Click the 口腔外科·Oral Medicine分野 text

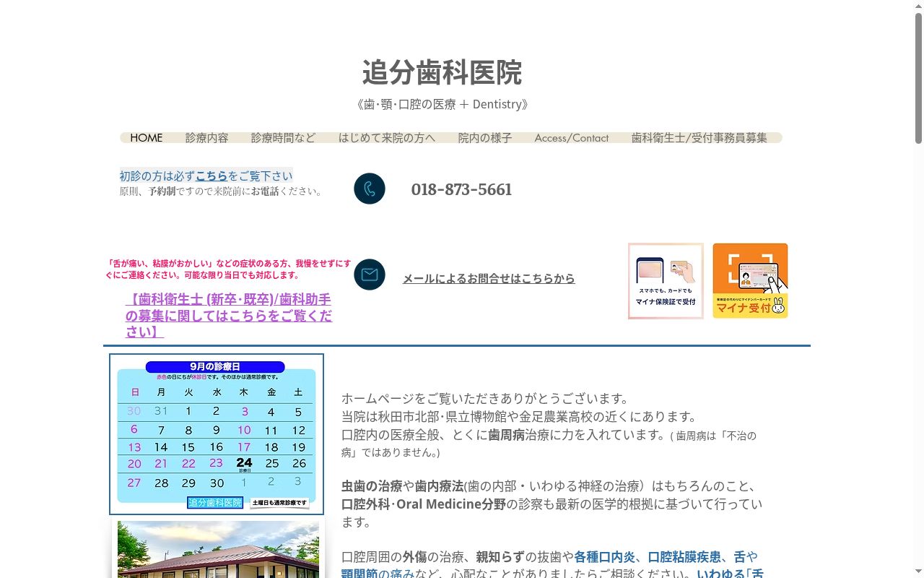pos(424,504)
